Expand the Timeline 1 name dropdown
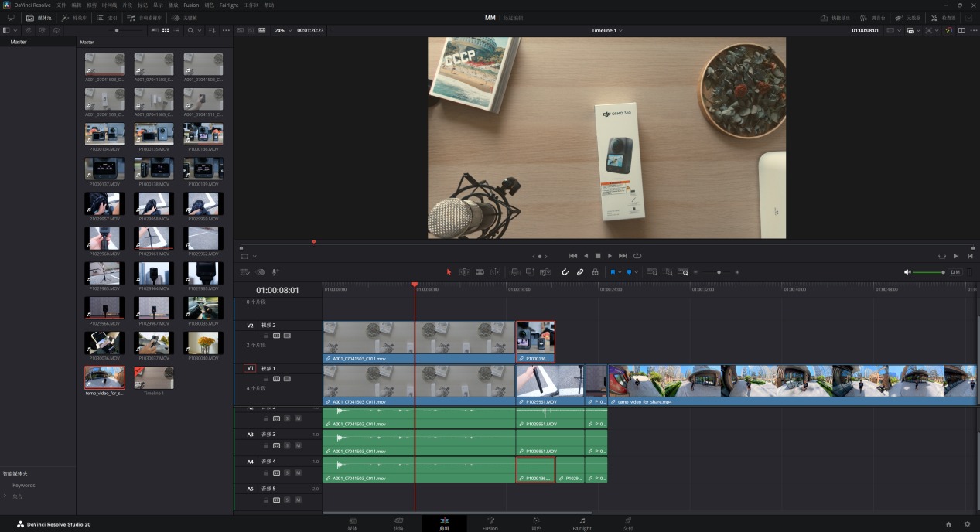Image resolution: width=980 pixels, height=532 pixels. pyautogui.click(x=607, y=30)
